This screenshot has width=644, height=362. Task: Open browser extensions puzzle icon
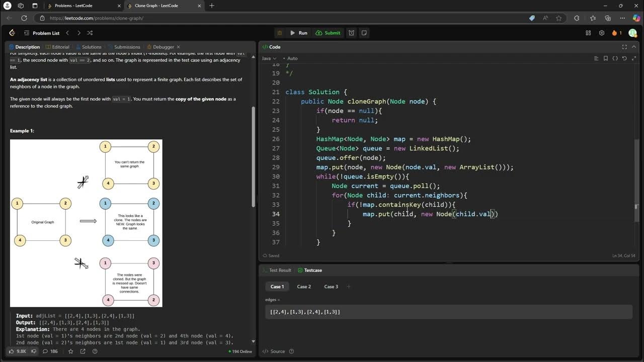point(577,18)
